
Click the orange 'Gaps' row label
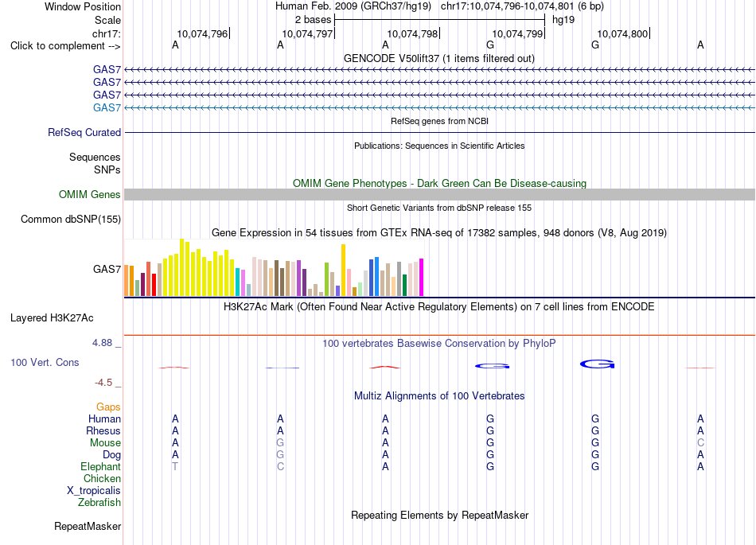108,407
